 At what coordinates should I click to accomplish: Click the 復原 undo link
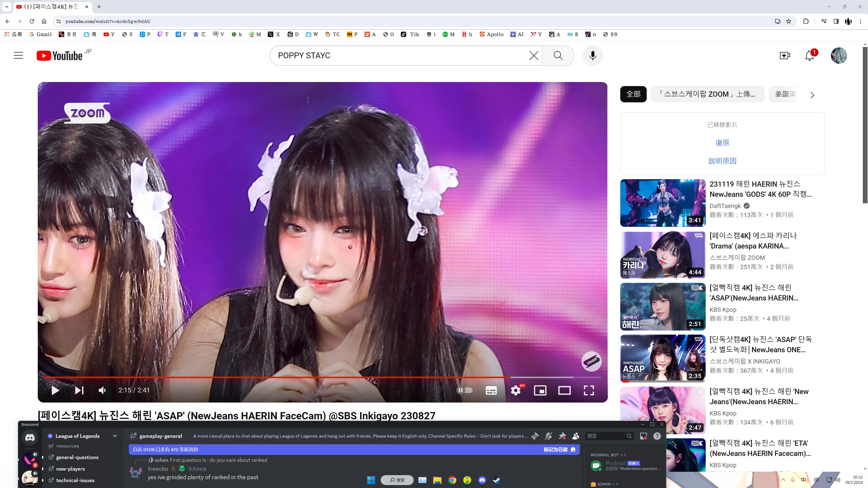[722, 143]
